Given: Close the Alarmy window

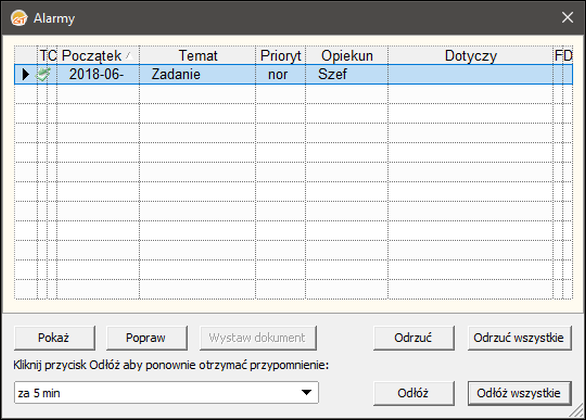Looking at the screenshot, I should 567,17.
